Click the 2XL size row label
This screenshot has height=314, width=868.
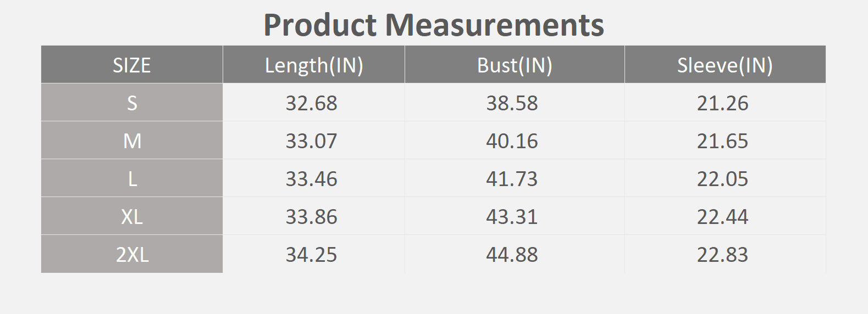pos(132,255)
